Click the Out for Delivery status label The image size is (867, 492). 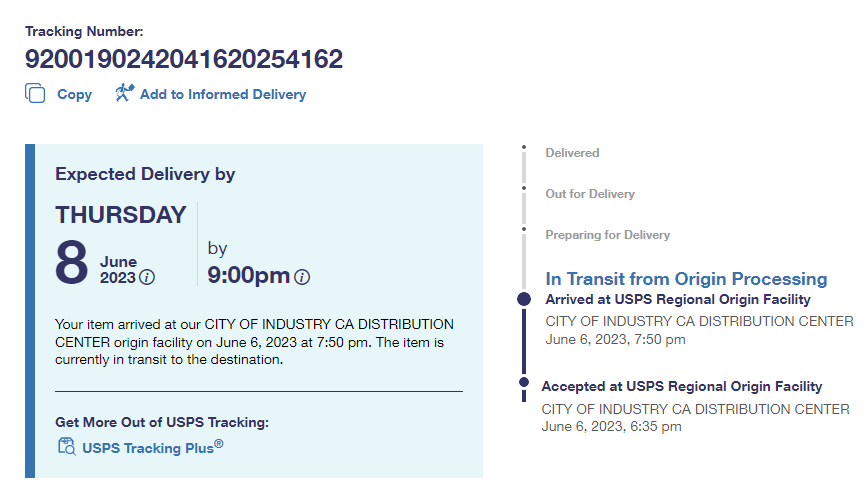[x=590, y=194]
